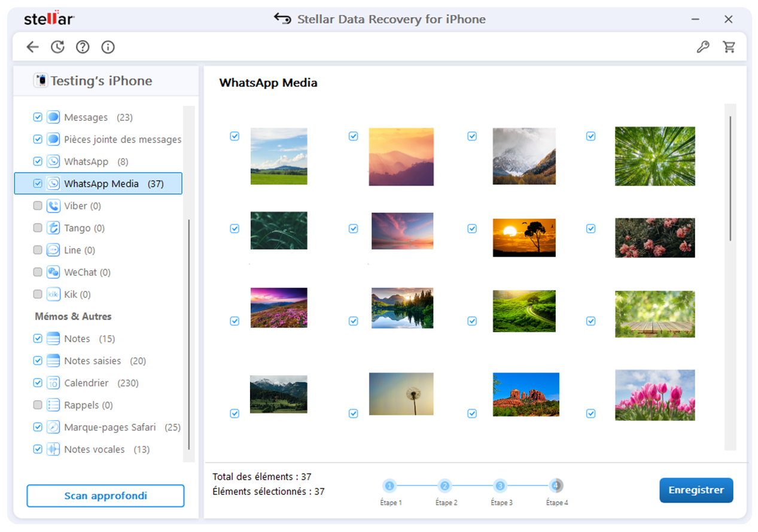Viewport: 758px width, 532px height.
Task: Deselect the sunset tree photo checkbox
Action: pyautogui.click(x=472, y=229)
